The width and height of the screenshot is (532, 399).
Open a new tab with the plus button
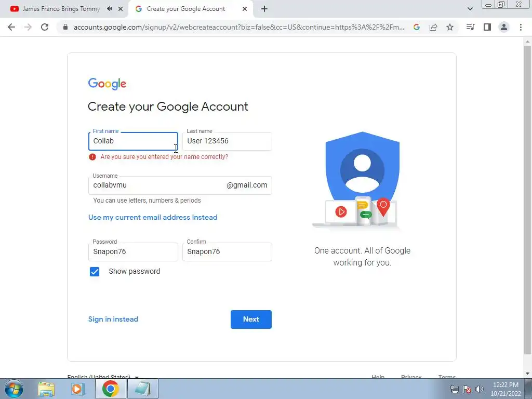[x=264, y=9]
